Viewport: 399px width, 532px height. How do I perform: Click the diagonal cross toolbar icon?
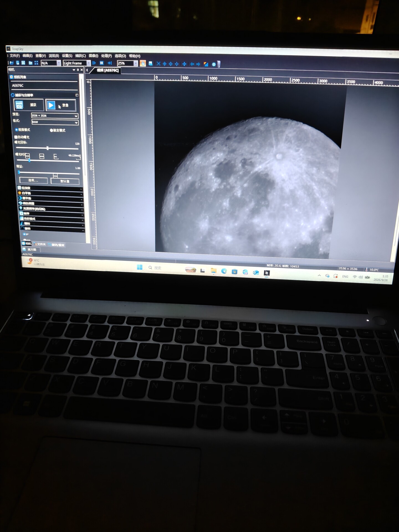158,64
